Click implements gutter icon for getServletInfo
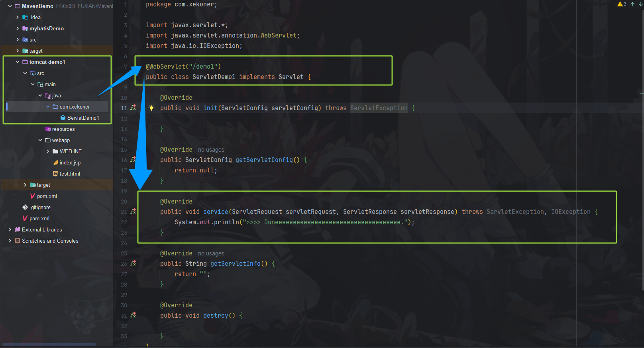Viewport: 644px width, 348px height. [x=133, y=263]
